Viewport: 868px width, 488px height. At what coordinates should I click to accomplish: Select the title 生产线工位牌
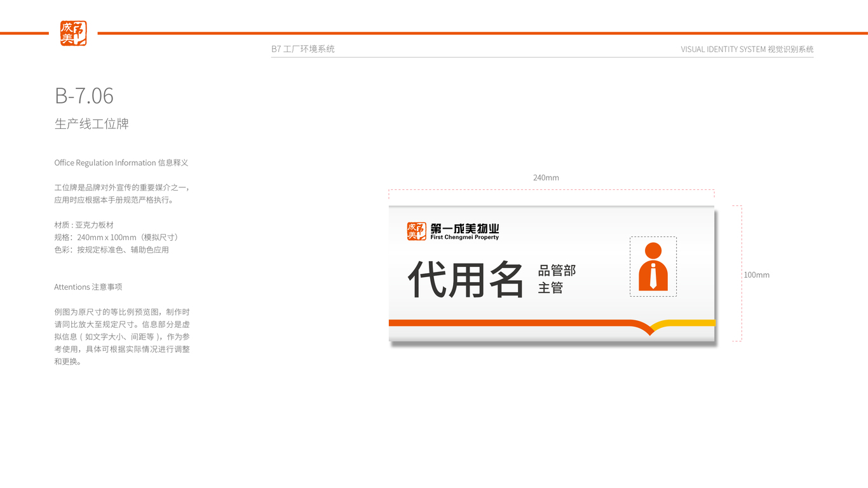tap(92, 124)
